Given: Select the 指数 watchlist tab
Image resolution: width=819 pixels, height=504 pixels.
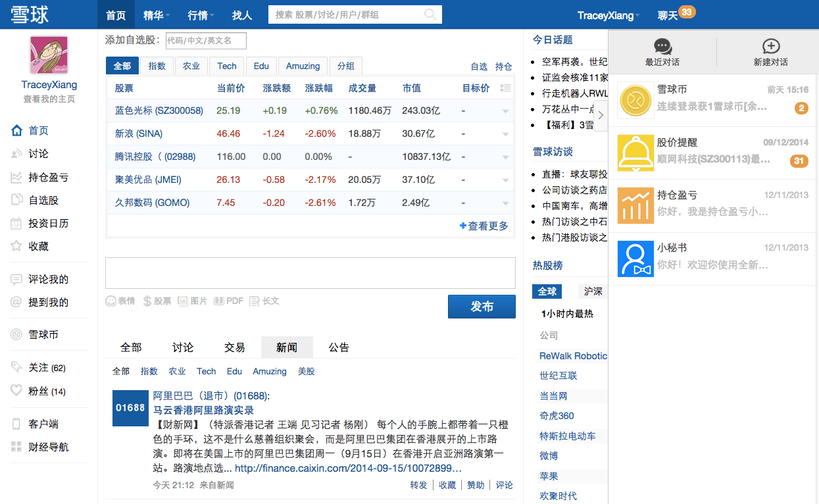Looking at the screenshot, I should coord(157,66).
